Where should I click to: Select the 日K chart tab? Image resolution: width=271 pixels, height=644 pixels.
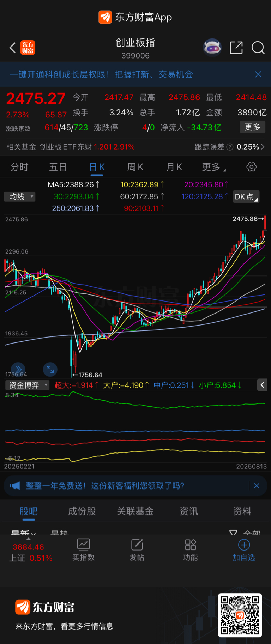coord(97,167)
